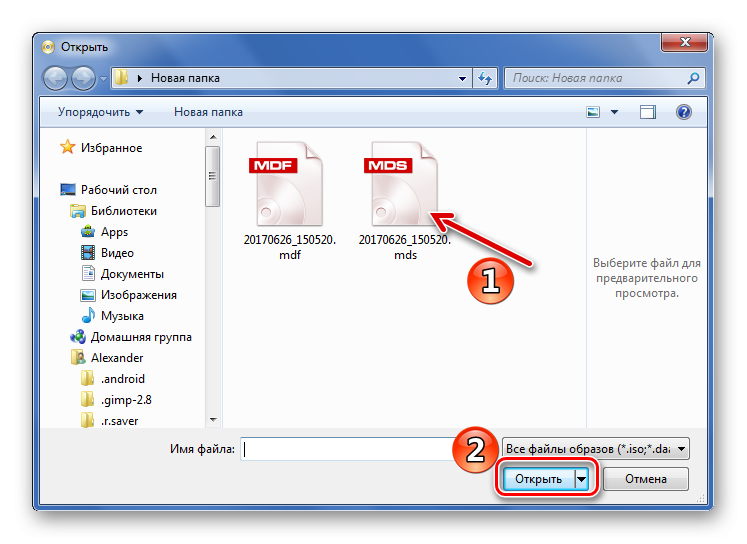The image size is (747, 544).
Task: Change view using the views icon
Action: click(594, 112)
